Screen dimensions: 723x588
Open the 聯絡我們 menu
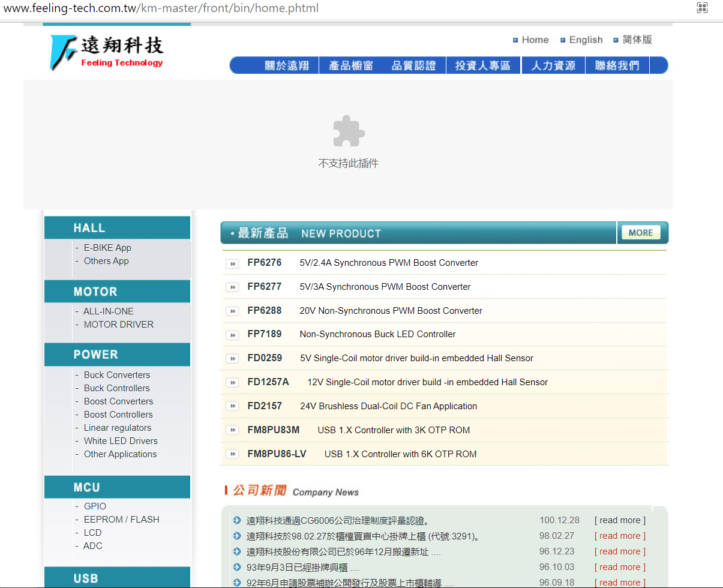pos(617,65)
